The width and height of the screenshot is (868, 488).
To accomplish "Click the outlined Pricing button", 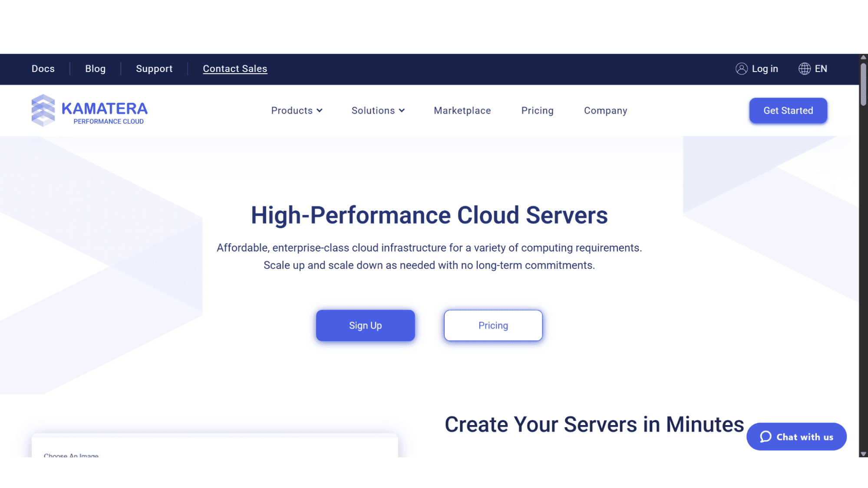I will pos(493,325).
